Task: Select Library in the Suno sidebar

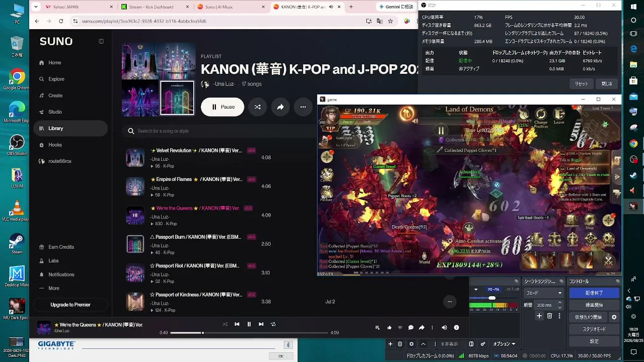Action: (x=70, y=128)
